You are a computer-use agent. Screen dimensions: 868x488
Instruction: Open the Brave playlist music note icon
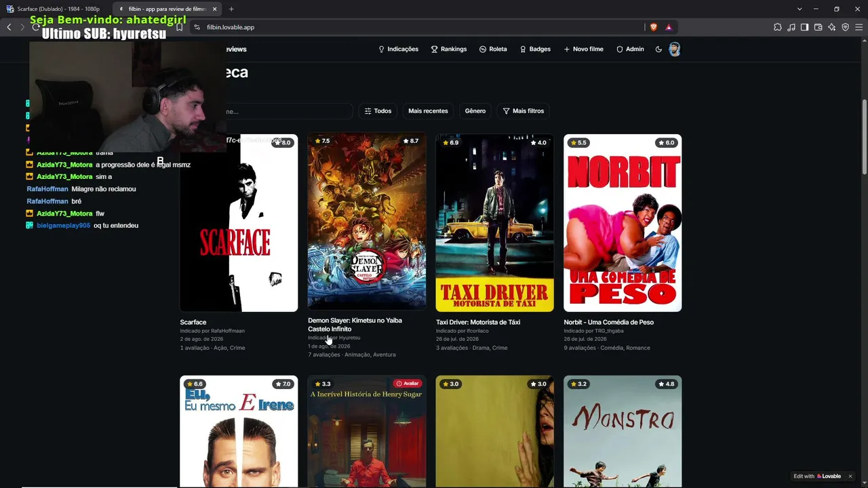coord(791,27)
